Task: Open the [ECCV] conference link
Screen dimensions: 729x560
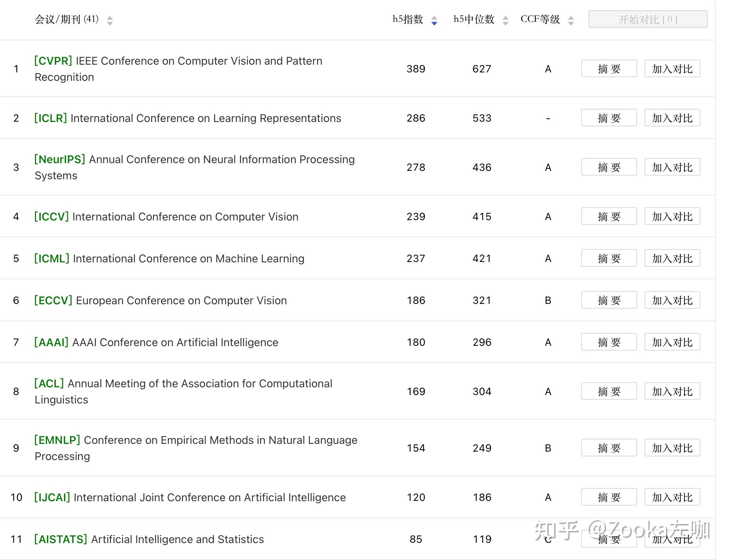Action: pos(53,301)
